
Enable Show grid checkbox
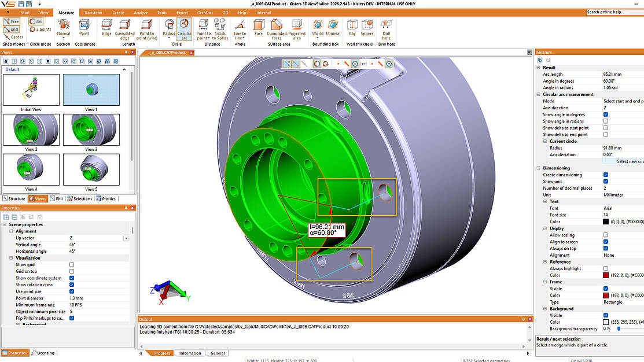click(x=72, y=265)
